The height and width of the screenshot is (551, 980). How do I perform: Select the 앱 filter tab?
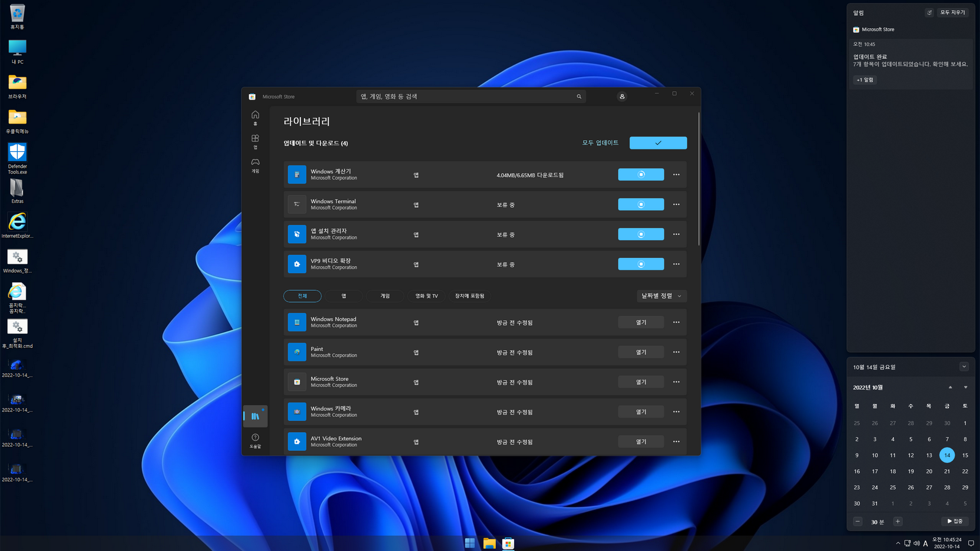click(x=344, y=296)
